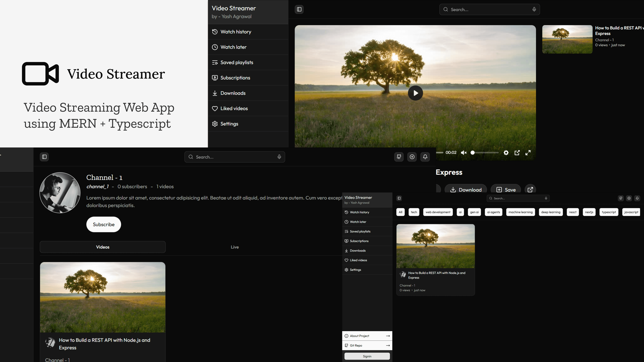644x362 pixels.
Task: Unmute the video using the speaker icon
Action: [x=464, y=153]
